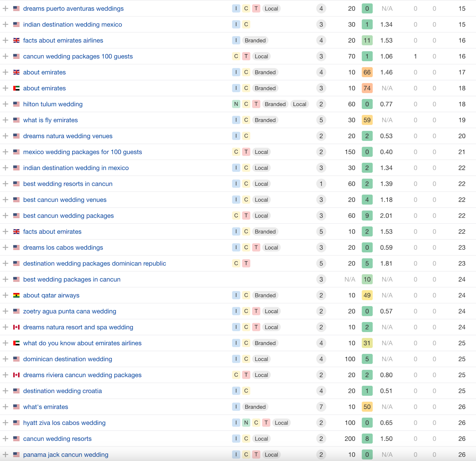Click the "I" informational badge on "what is fly emirates"
The width and height of the screenshot is (476, 461).
click(236, 120)
